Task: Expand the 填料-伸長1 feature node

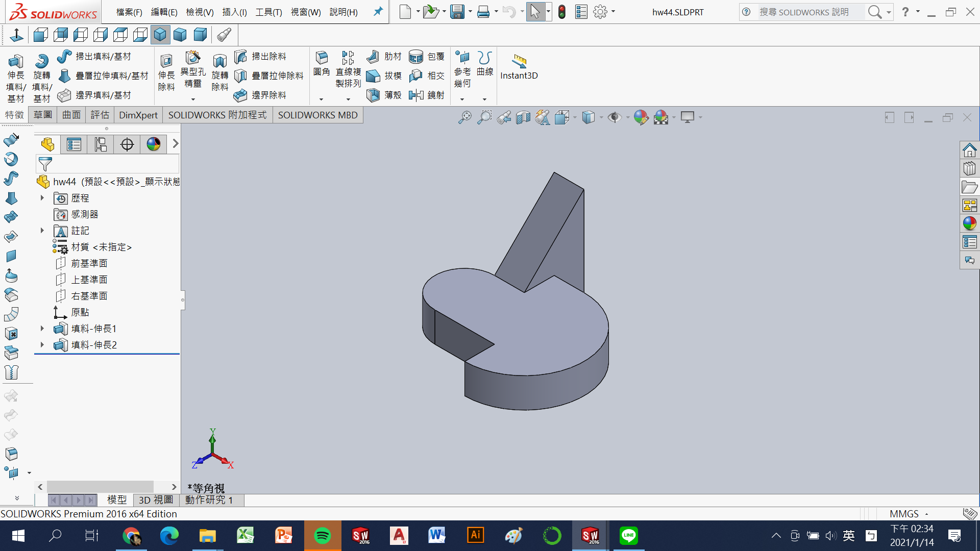Action: pyautogui.click(x=42, y=329)
